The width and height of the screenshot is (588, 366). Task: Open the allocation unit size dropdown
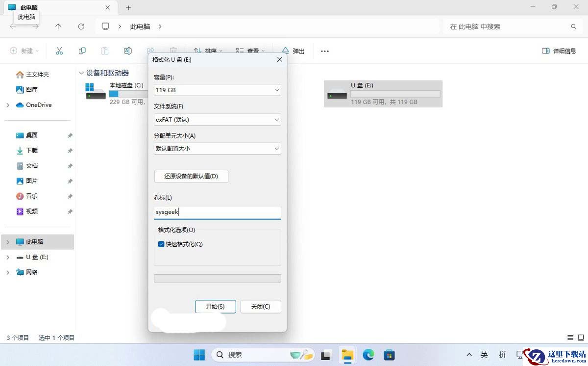click(218, 149)
